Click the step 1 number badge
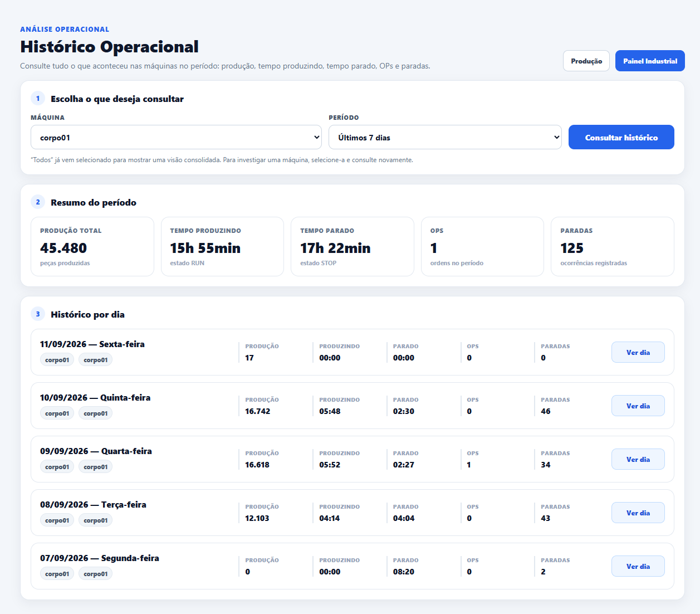Image resolution: width=700 pixels, height=614 pixels. tap(38, 99)
